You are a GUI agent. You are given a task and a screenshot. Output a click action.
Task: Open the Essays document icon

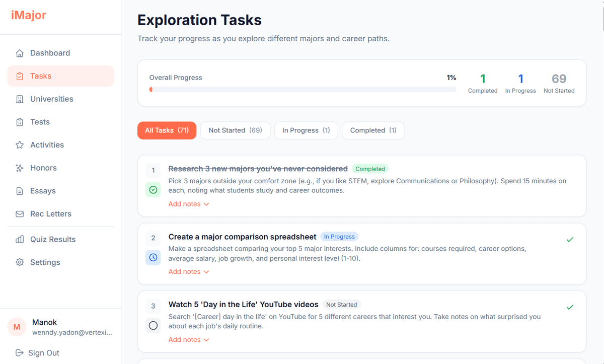click(x=20, y=191)
